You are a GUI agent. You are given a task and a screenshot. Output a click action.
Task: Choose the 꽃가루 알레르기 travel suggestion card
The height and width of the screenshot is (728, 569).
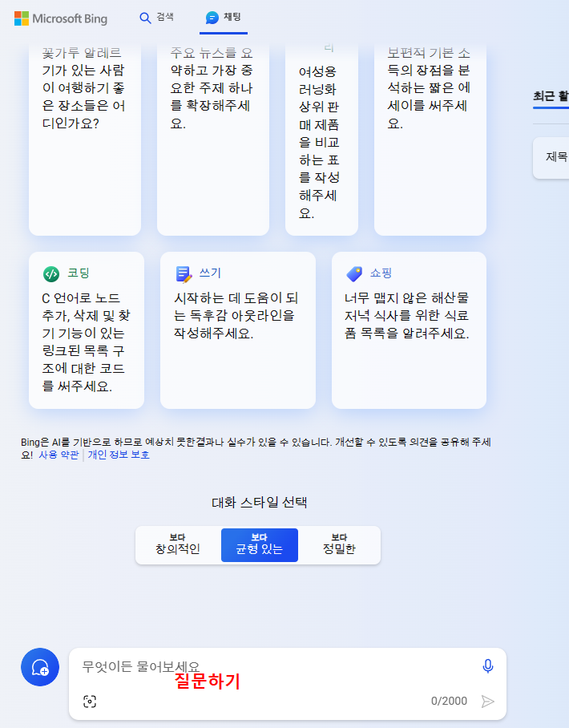tap(85, 140)
